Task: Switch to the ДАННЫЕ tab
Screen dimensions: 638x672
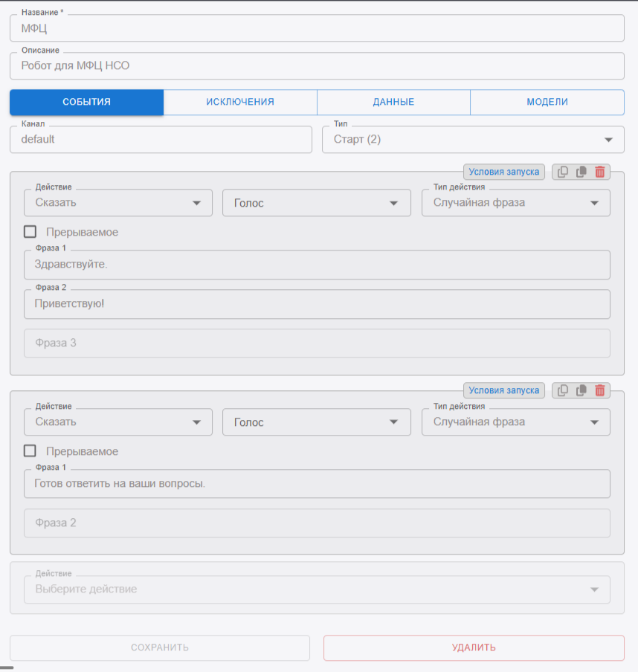Action: coord(393,103)
